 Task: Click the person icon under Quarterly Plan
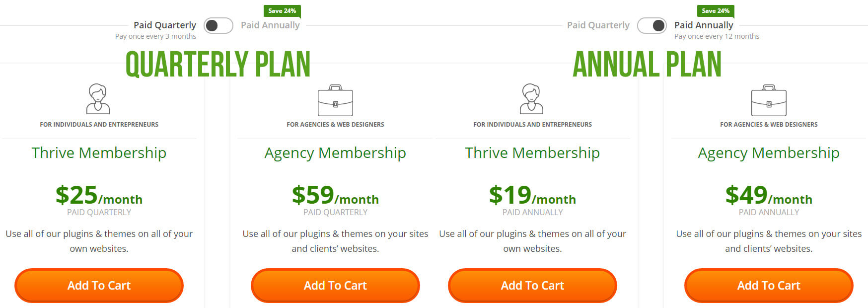pos(98,99)
